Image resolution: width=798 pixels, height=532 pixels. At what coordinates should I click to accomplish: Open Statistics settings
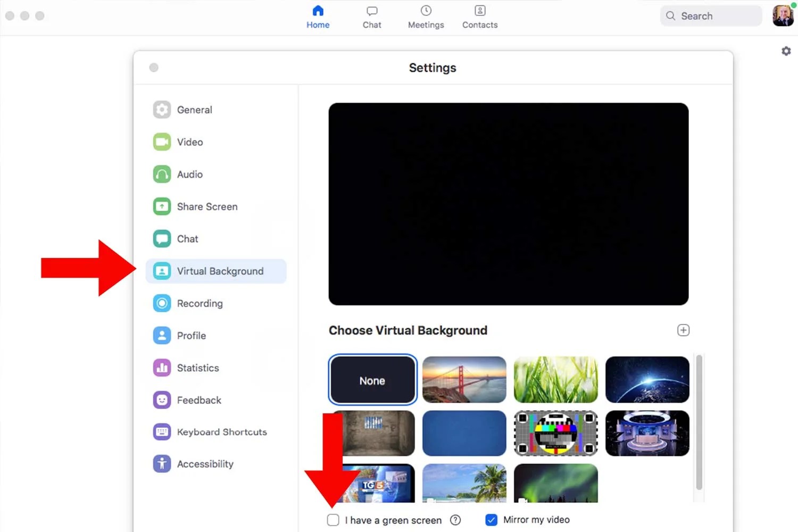(x=197, y=368)
